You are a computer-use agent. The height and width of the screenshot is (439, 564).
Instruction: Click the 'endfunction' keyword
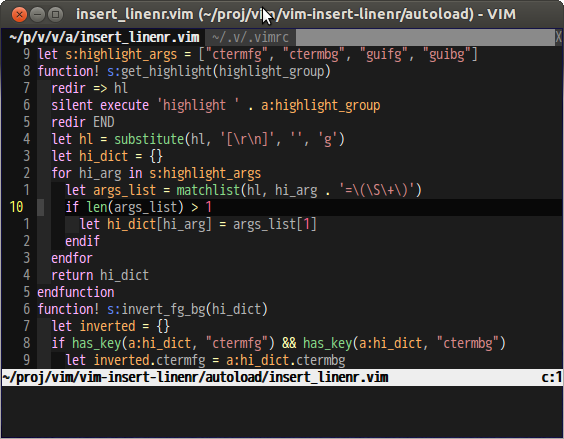(x=76, y=292)
